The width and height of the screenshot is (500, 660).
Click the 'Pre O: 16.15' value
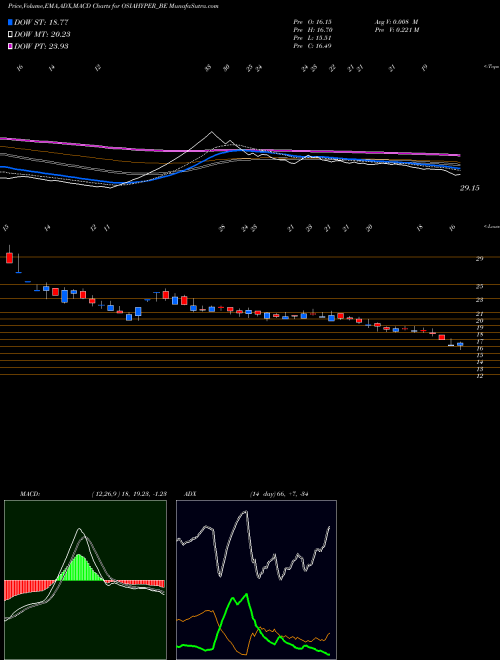[314, 21]
